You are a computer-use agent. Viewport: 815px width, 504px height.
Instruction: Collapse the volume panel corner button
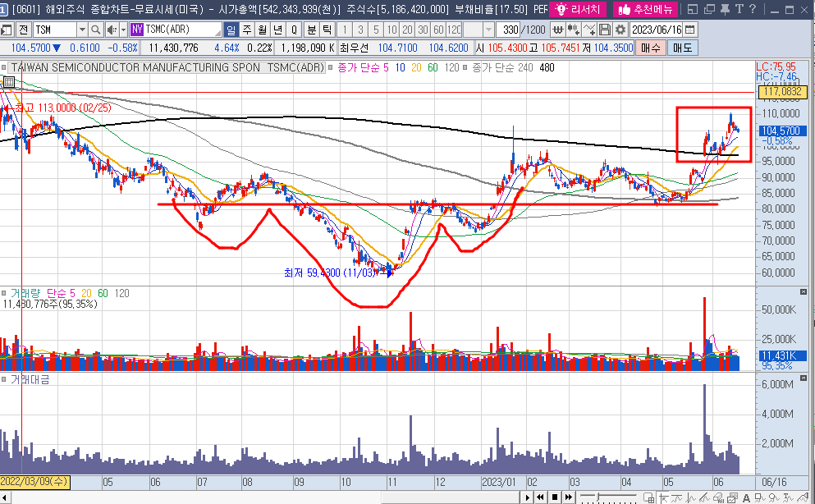[x=803, y=292]
